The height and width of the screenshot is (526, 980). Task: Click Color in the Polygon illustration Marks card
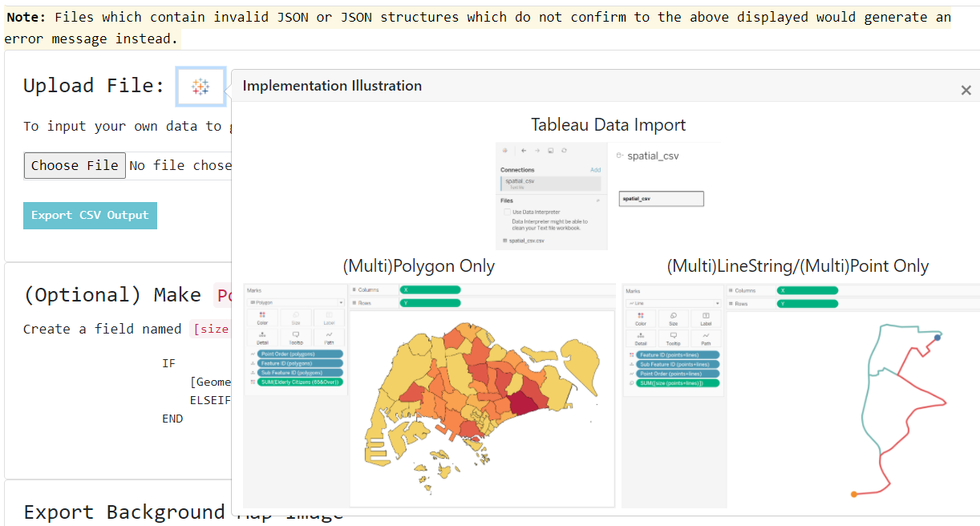point(262,318)
